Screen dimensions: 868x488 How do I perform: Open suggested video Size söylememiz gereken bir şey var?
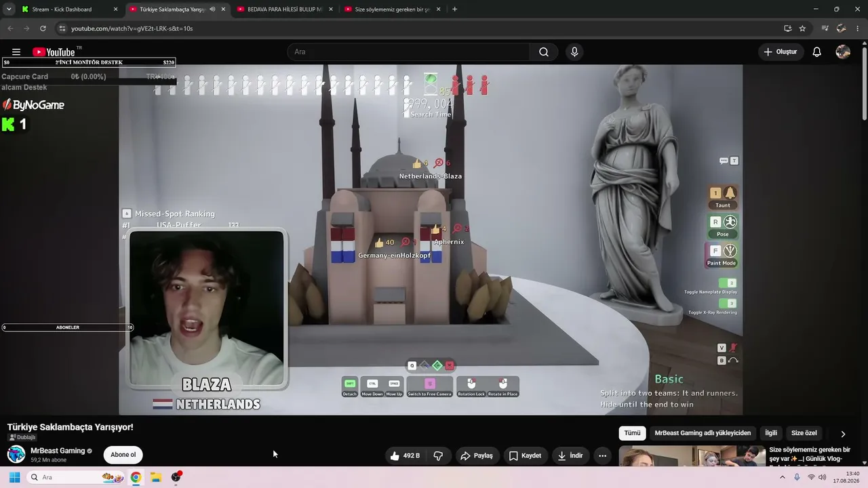810,454
